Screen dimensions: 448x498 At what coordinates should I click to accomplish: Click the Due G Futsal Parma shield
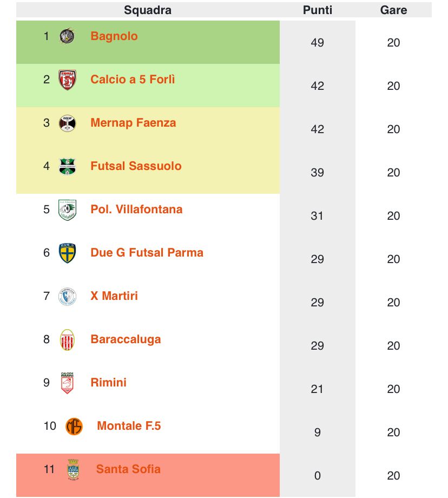point(67,253)
